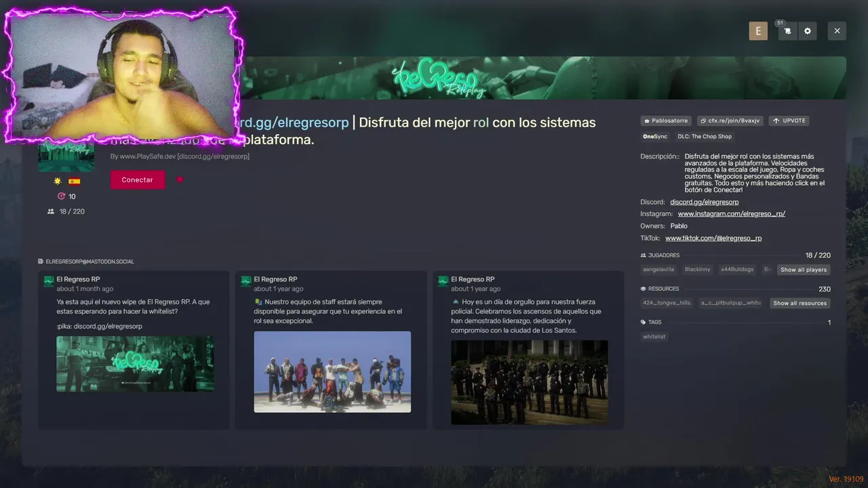Screen dimensions: 868x488
Task: Click the 'about 1 month ago' timestamp
Action: tap(85, 289)
